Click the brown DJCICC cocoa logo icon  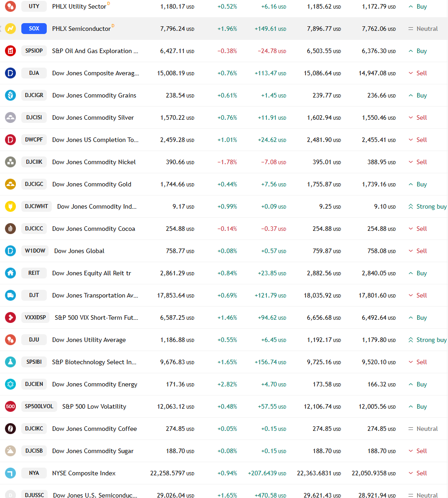[10, 229]
